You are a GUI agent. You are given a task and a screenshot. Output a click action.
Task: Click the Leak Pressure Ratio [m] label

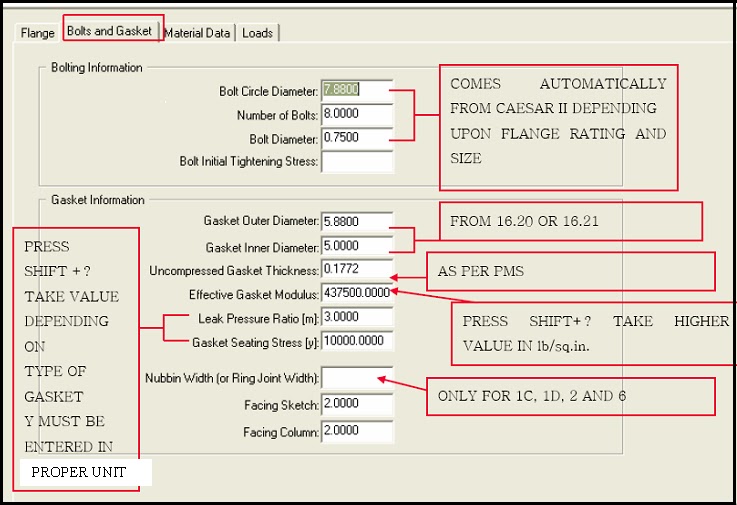click(x=259, y=319)
